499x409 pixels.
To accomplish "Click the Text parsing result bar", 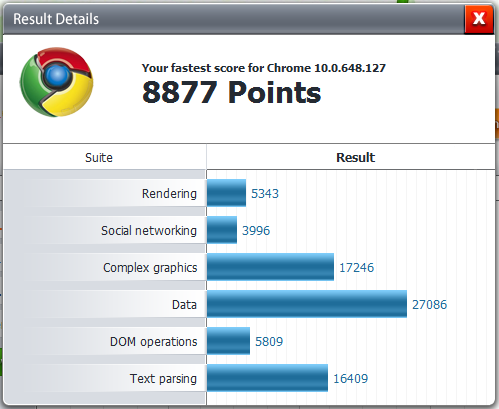I will click(x=267, y=378).
